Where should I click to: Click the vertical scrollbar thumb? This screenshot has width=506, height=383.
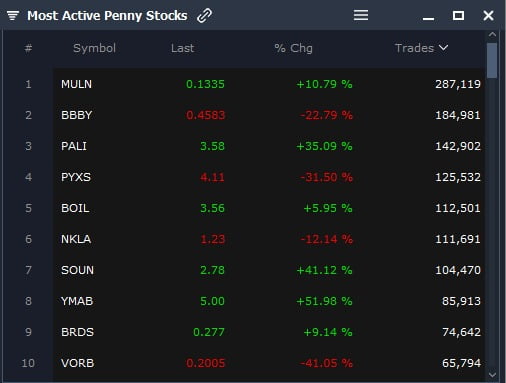492,60
